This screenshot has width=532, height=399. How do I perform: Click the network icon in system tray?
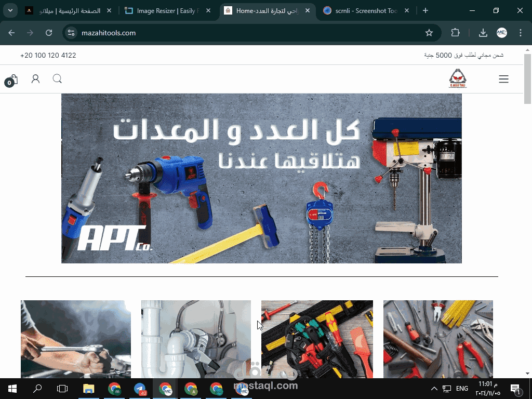[x=447, y=389]
